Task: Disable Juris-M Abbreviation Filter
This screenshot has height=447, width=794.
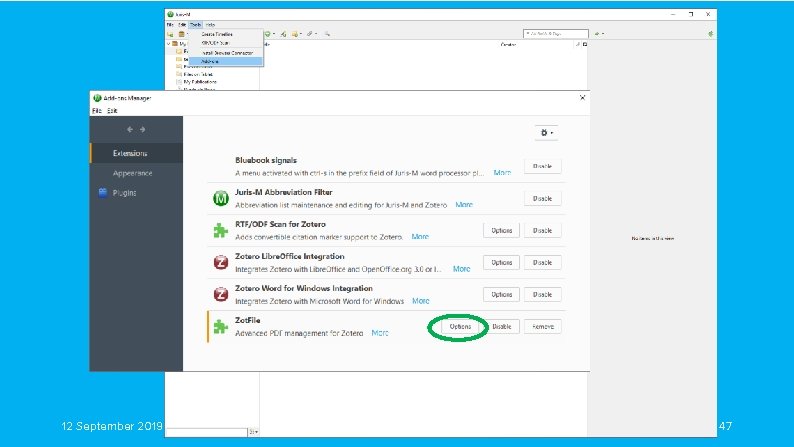Action: coord(542,198)
